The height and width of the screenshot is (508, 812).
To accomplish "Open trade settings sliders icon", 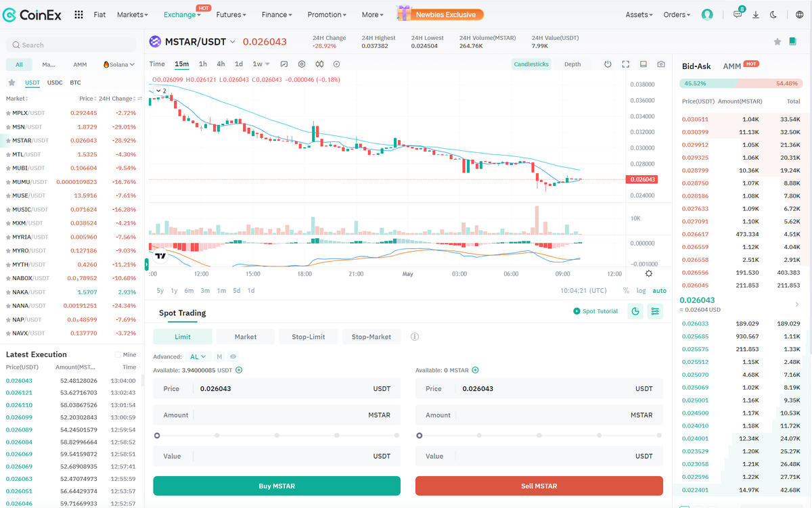I will 655,311.
